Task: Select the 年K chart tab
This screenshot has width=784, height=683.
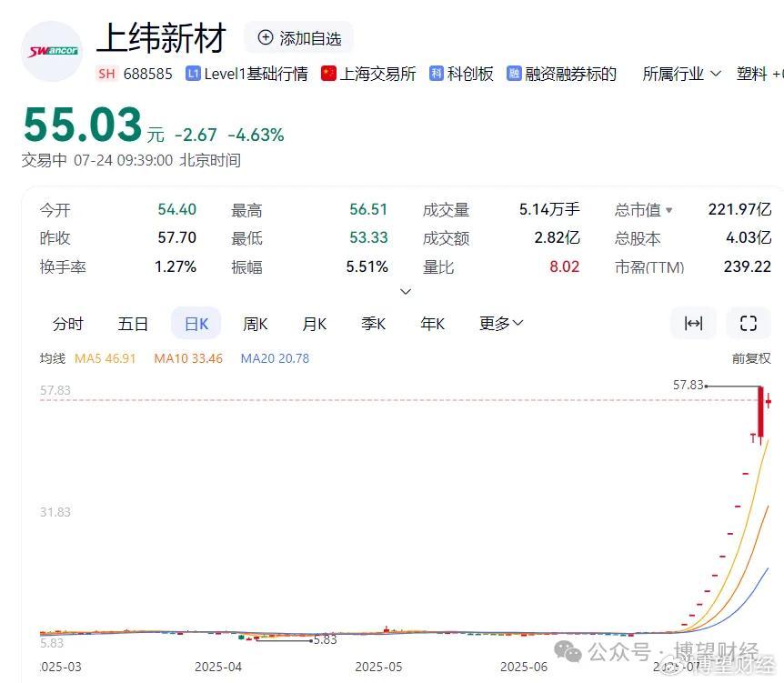Action: pos(433,324)
